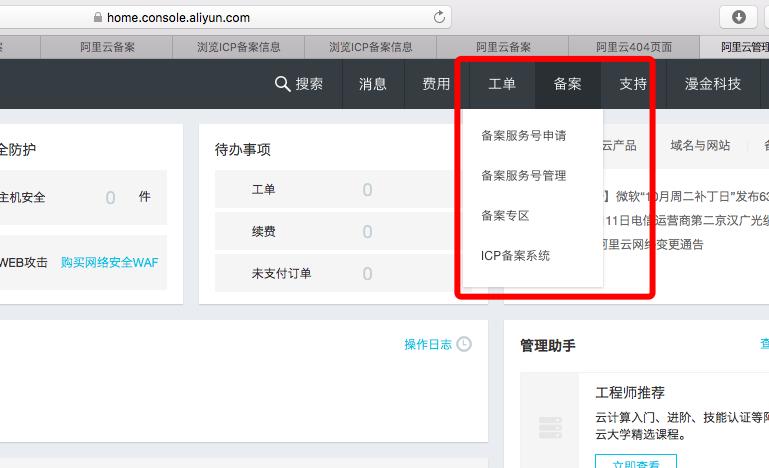The image size is (769, 468).
Task: Click 主机安全 count entry
Action: tap(81, 197)
